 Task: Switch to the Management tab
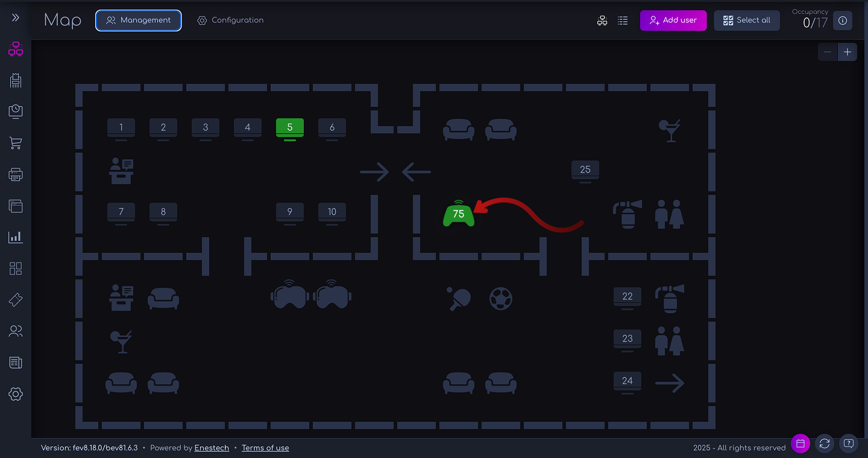point(139,20)
